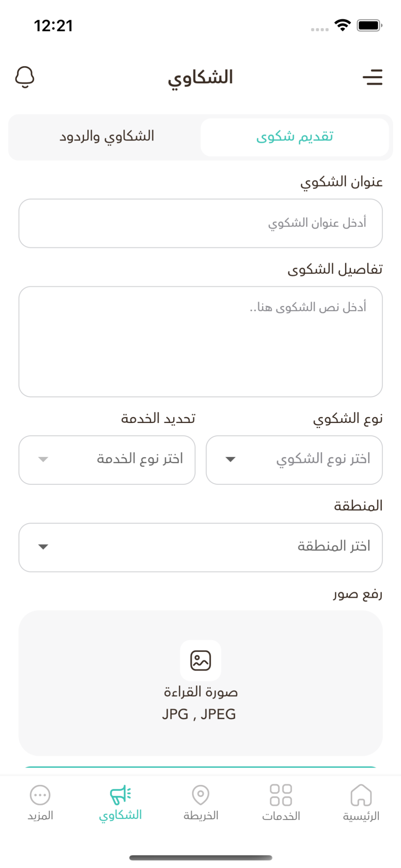Select the الشكاوي megaphone icon
Viewport: 401px width, 868px height.
(x=120, y=795)
